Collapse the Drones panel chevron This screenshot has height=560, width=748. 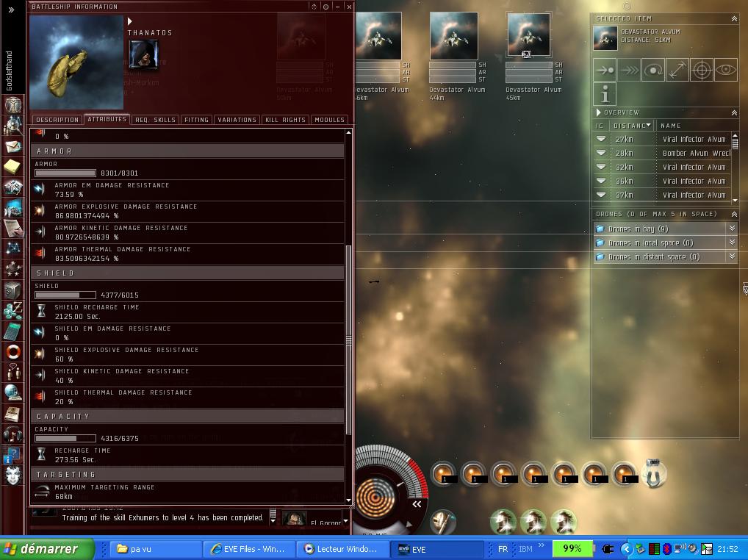734,214
